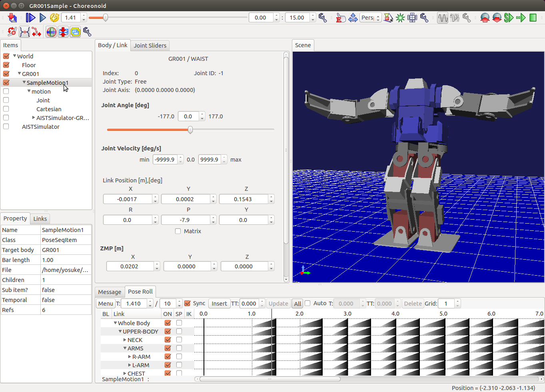Click the pose roll horizontal scrollbar
The height and width of the screenshot is (392, 545).
tap(270, 379)
